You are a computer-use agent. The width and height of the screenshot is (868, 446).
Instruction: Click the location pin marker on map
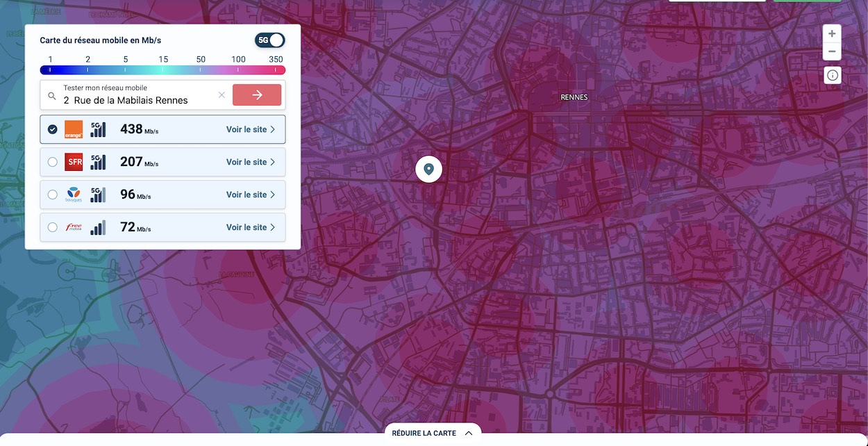click(428, 169)
